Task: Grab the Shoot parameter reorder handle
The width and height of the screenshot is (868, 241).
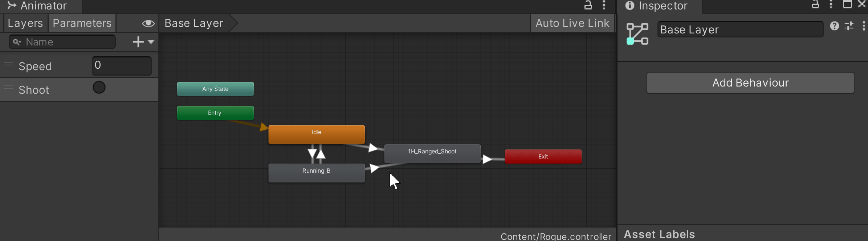Action: point(8,88)
